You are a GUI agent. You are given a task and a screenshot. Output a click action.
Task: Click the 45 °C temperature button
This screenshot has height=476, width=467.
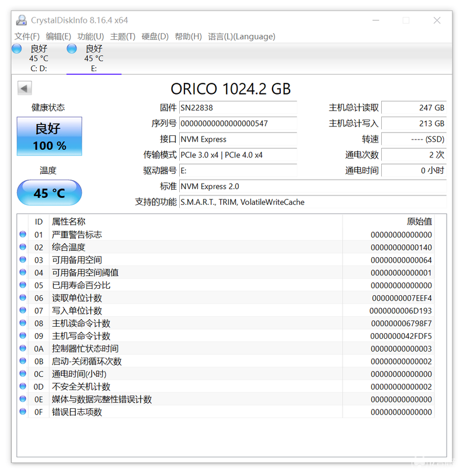click(x=50, y=192)
